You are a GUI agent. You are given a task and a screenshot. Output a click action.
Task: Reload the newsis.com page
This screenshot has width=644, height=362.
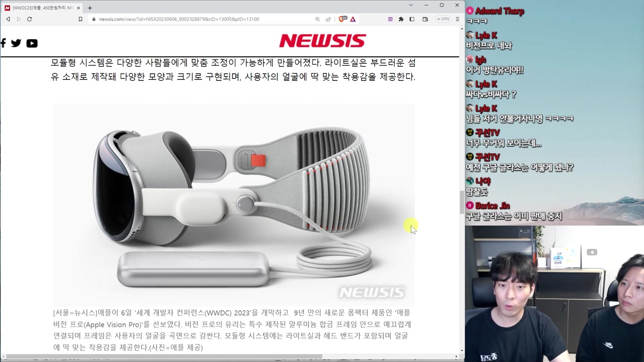pos(30,19)
